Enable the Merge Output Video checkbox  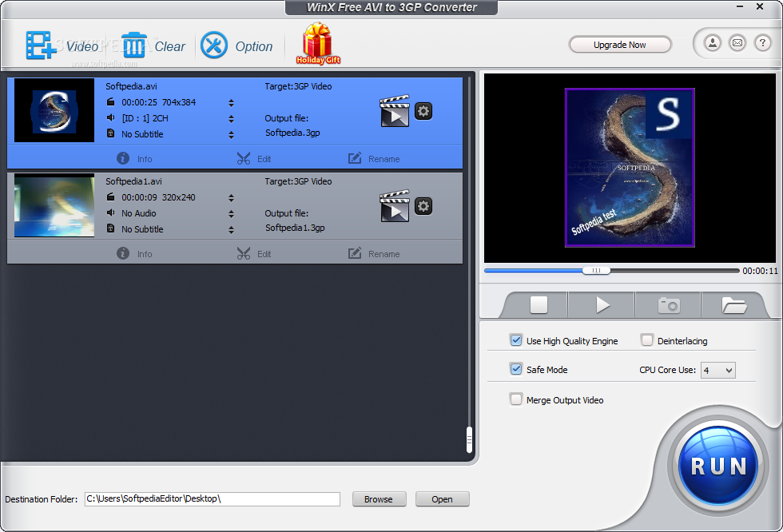pyautogui.click(x=516, y=399)
